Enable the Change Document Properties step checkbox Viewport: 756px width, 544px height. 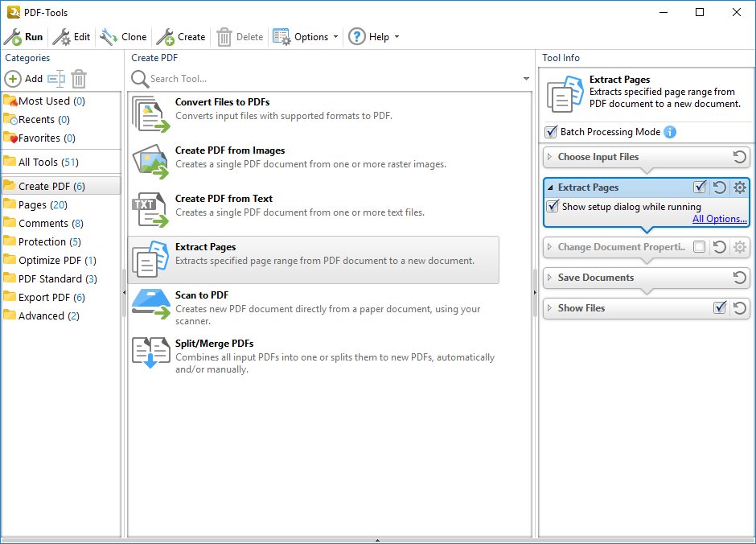[x=700, y=247]
